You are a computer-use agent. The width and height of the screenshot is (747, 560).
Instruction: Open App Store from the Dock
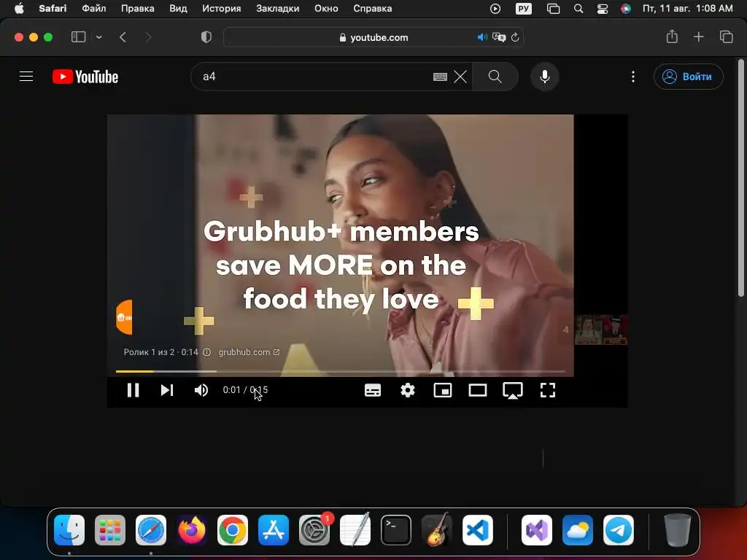click(274, 530)
